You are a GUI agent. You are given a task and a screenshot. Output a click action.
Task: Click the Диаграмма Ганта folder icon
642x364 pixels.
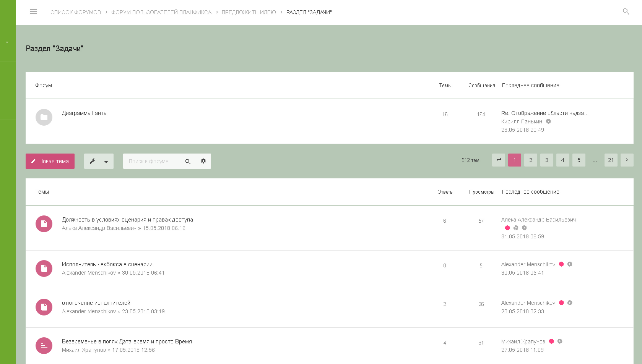point(44,117)
